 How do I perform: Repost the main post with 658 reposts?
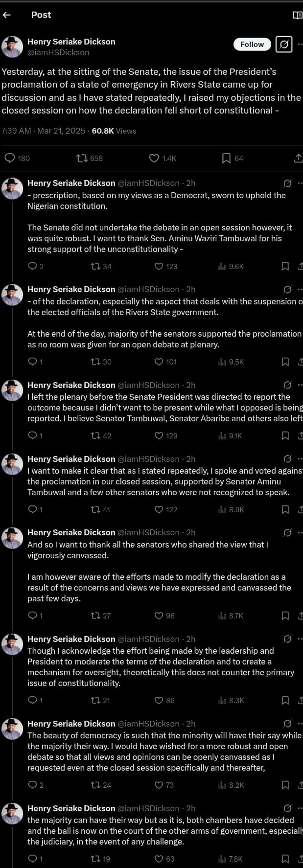[82, 158]
